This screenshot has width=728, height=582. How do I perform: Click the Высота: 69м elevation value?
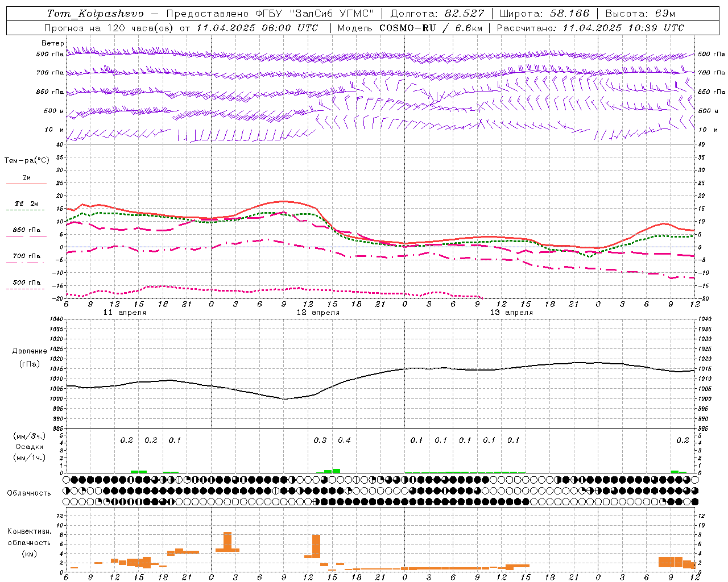(640, 14)
